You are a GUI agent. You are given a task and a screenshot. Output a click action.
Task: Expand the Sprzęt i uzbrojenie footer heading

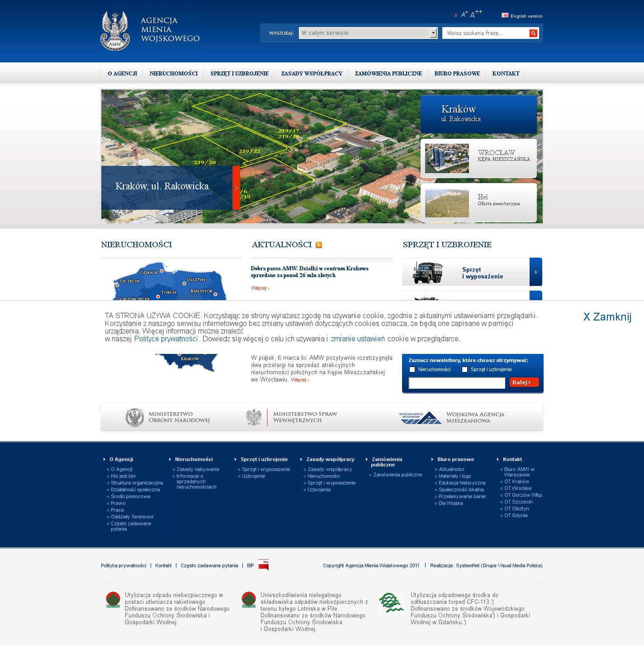pyautogui.click(x=264, y=459)
